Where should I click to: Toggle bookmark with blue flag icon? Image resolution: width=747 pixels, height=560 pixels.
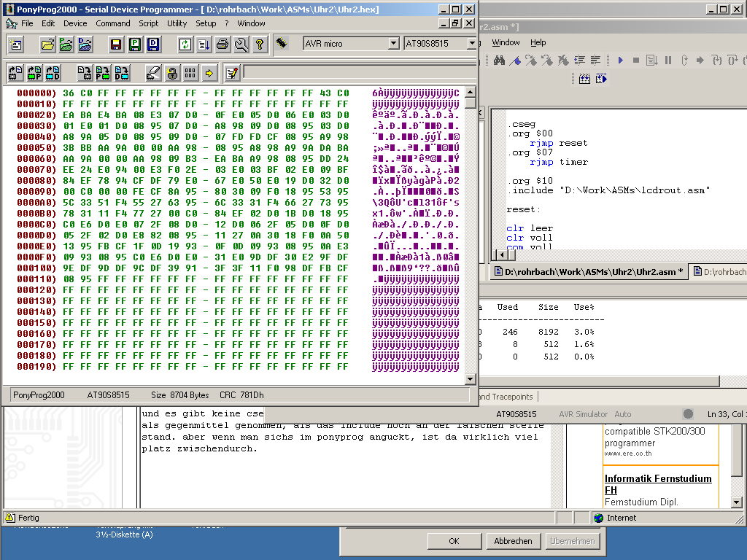[x=515, y=61]
